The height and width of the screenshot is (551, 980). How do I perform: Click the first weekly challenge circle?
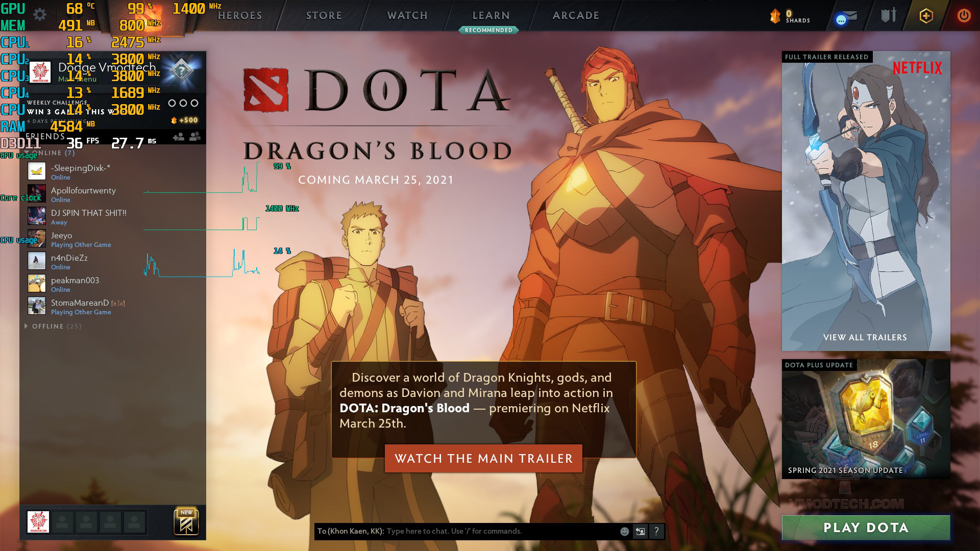point(172,103)
